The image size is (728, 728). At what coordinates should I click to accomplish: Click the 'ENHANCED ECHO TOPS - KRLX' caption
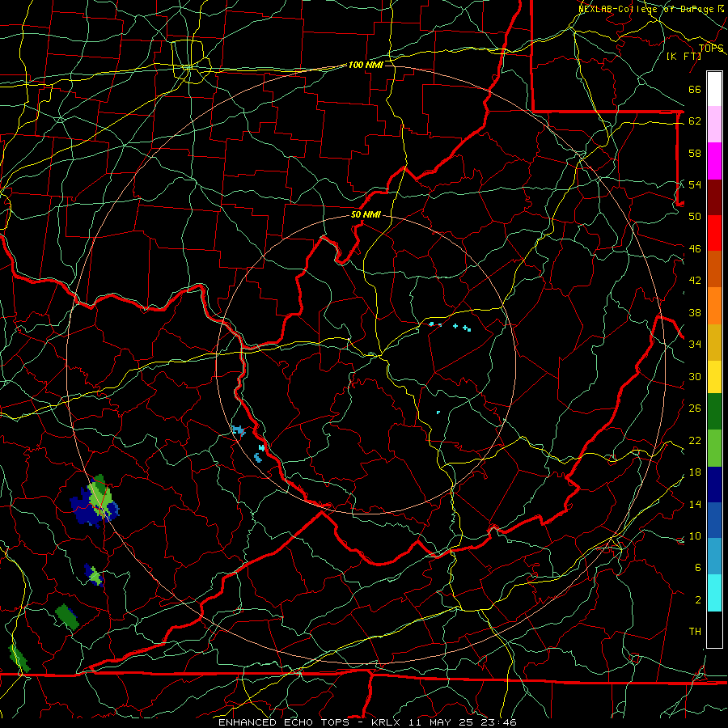click(311, 722)
